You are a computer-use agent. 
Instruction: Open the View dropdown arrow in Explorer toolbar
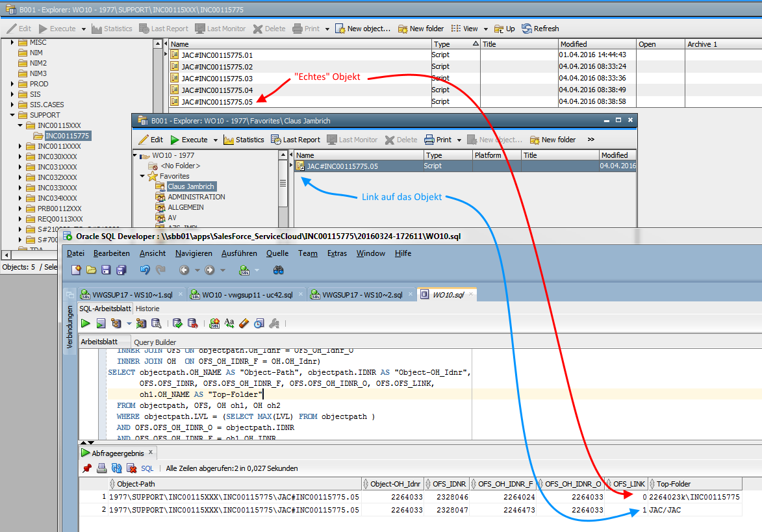coord(487,29)
